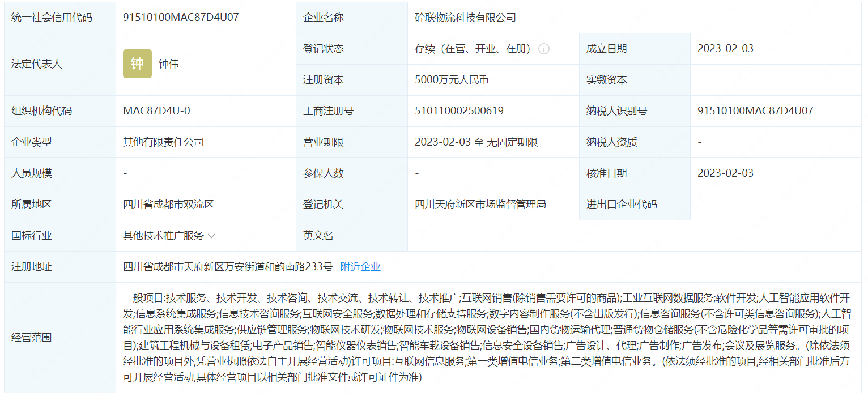Click the 登记机关 label
Screen dimensions: 868x396
click(x=324, y=205)
